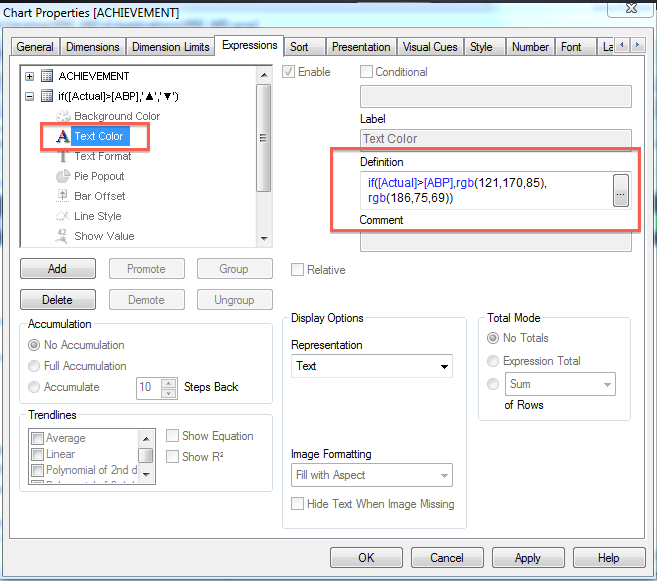657x581 pixels.
Task: Toggle the Conditional checkbox
Action: 366,72
